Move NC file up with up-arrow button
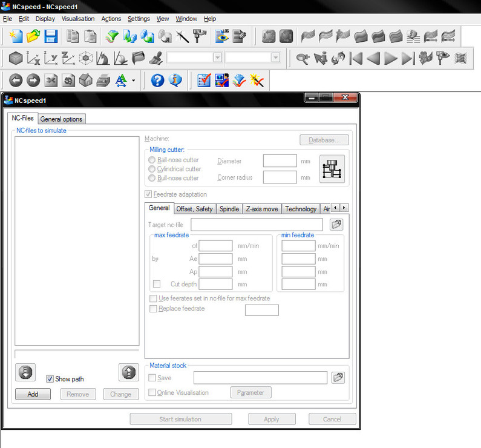The height and width of the screenshot is (448, 481). pos(128,372)
